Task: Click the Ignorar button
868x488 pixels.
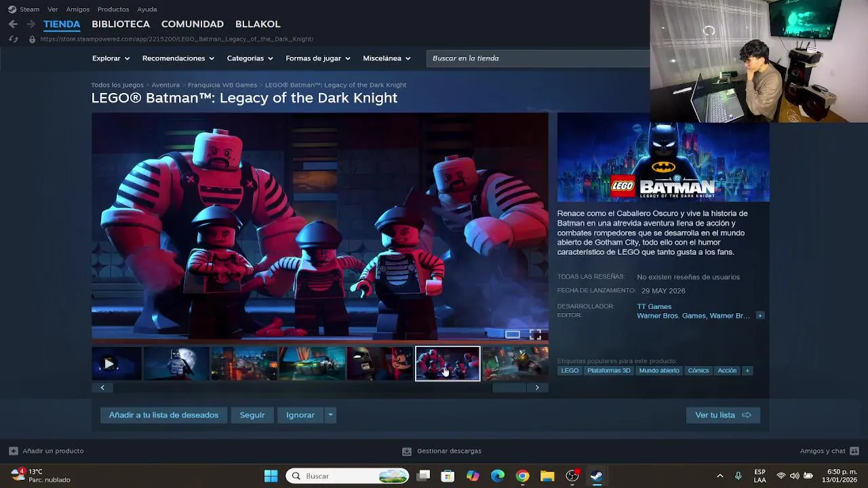Action: click(x=300, y=415)
